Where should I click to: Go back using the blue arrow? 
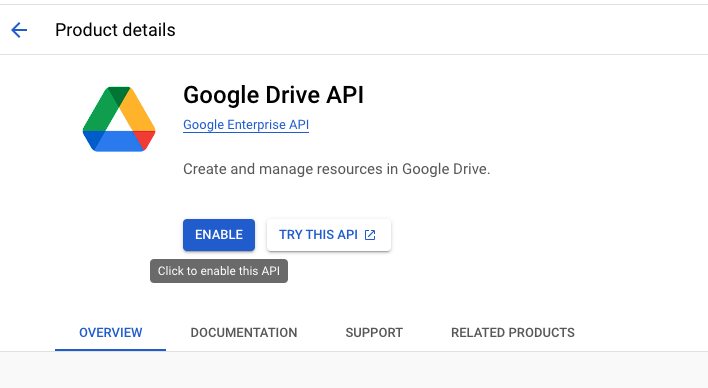(19, 30)
